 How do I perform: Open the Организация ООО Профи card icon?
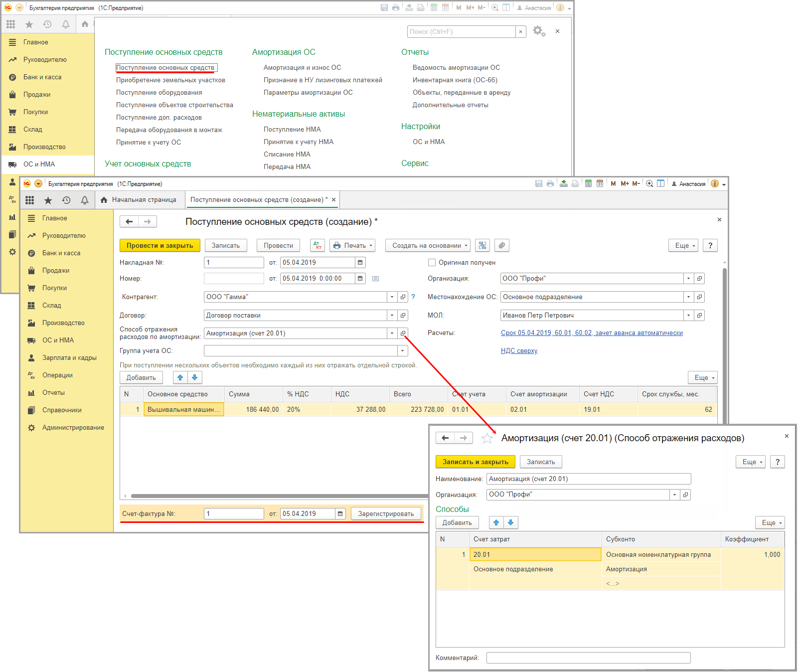[x=699, y=278]
